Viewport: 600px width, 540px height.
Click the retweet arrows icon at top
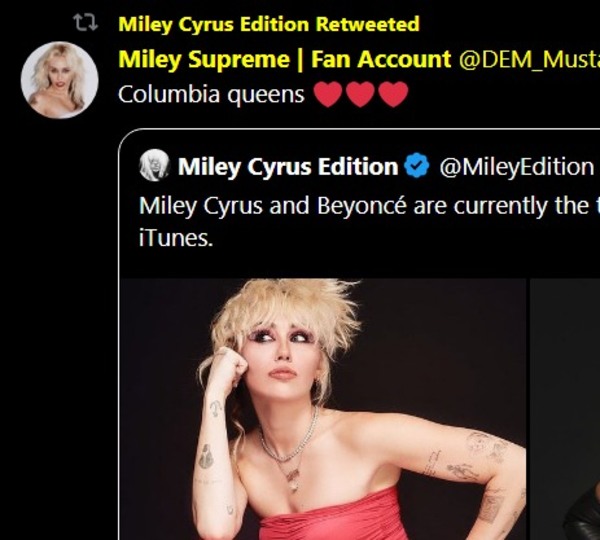[87, 24]
